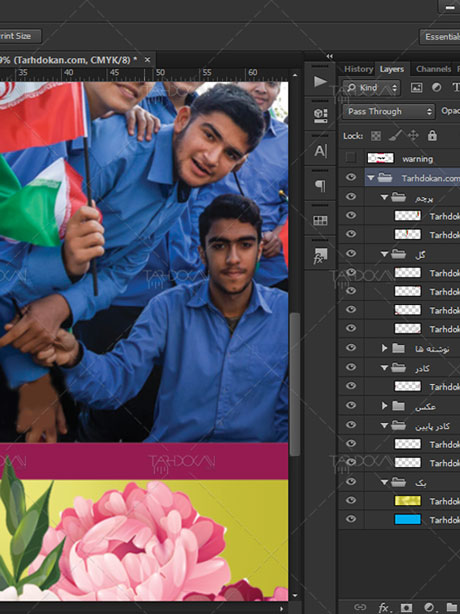
Task: Click the lock all padlock icon
Action: point(432,135)
